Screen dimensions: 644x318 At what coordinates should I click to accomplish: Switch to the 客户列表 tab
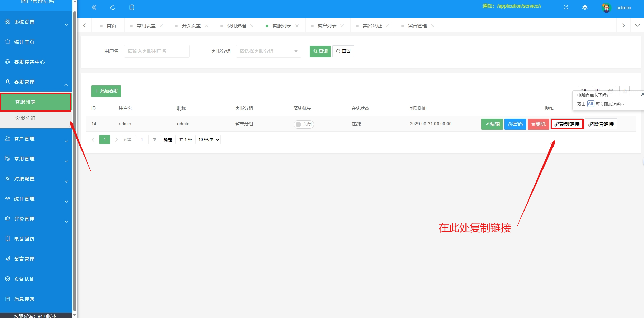(326, 25)
